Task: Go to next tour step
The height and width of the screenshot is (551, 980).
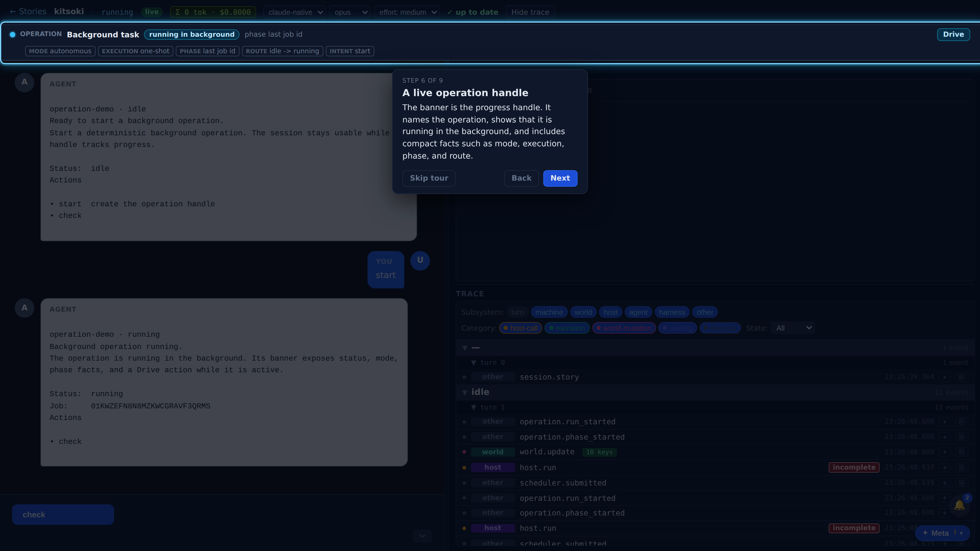Action: pyautogui.click(x=560, y=178)
